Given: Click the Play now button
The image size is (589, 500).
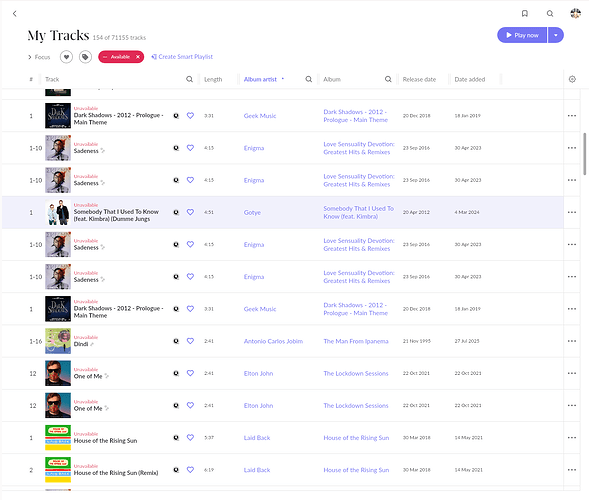Looking at the screenshot, I should [522, 35].
